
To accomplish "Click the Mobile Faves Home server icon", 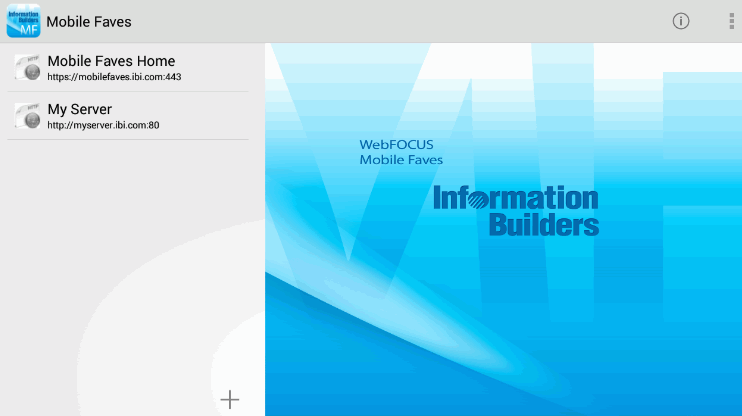I will (x=27, y=67).
